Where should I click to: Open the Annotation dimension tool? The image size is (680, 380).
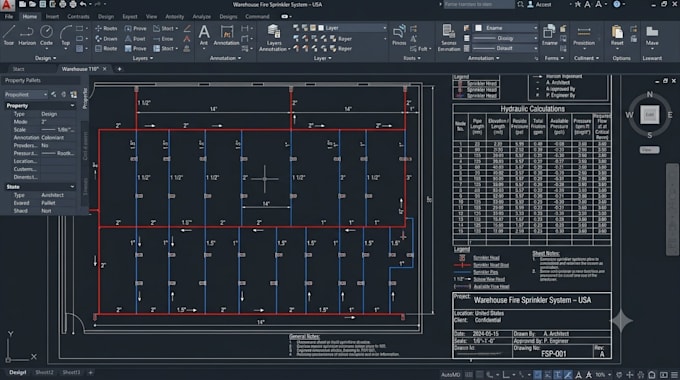[x=226, y=36]
